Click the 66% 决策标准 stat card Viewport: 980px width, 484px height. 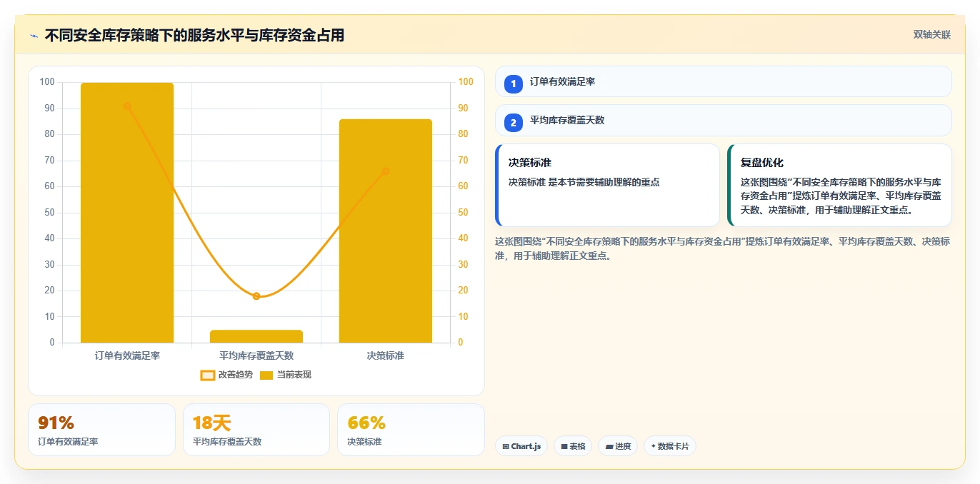(x=411, y=430)
